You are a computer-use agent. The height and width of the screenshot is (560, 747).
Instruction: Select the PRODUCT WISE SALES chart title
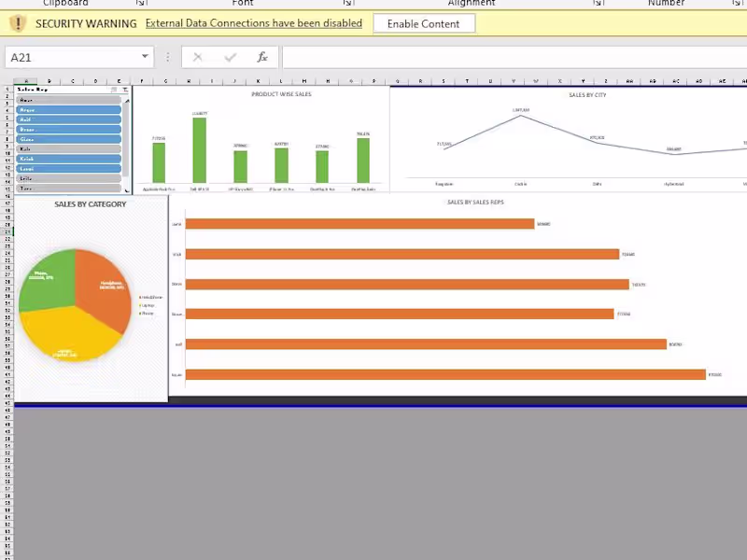click(281, 94)
